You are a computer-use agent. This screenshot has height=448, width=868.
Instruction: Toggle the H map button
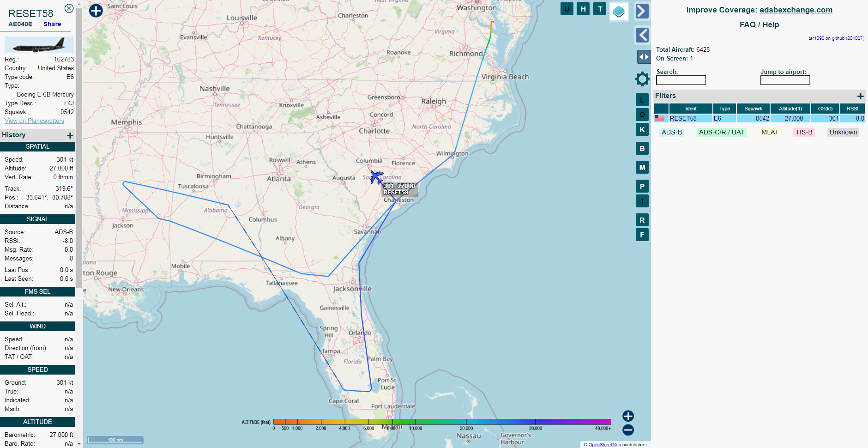click(583, 9)
